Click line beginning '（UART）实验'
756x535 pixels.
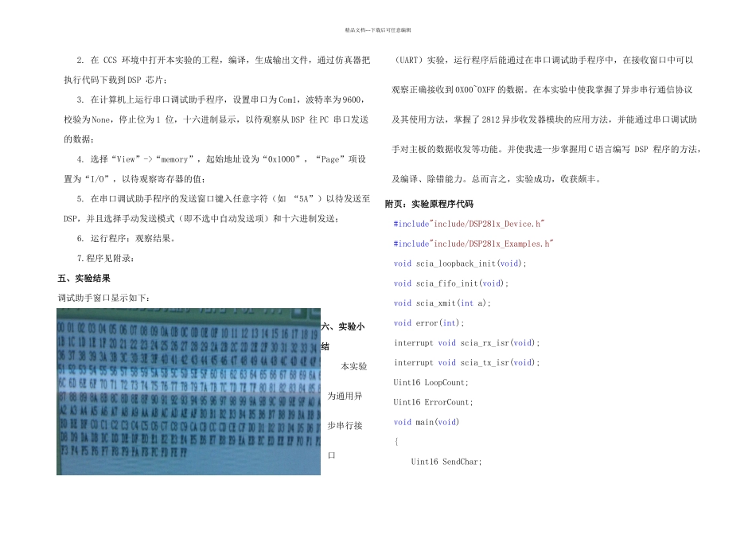click(543, 60)
